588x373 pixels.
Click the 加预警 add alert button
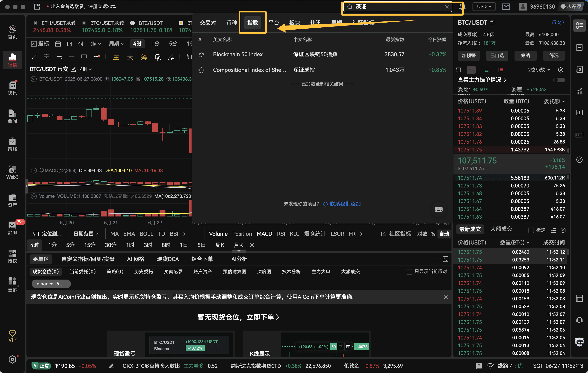point(469,56)
